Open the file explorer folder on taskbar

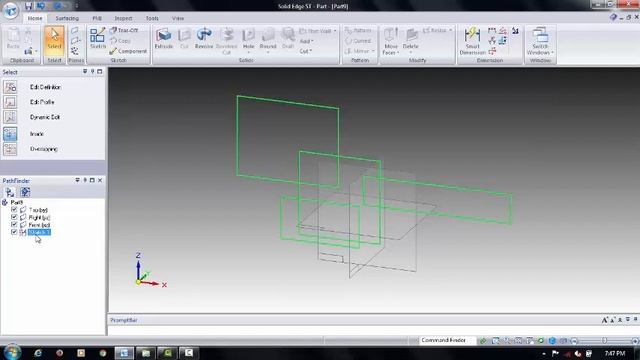(146, 353)
